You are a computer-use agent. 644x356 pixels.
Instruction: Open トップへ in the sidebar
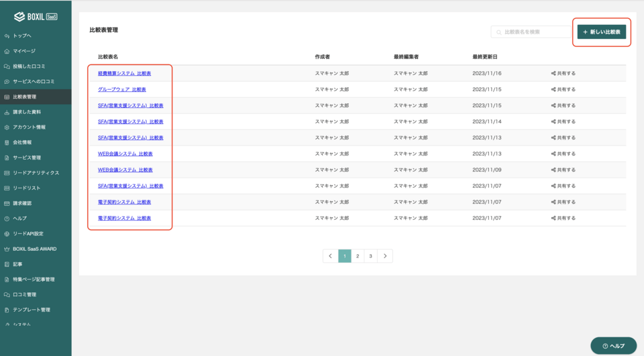(x=22, y=36)
